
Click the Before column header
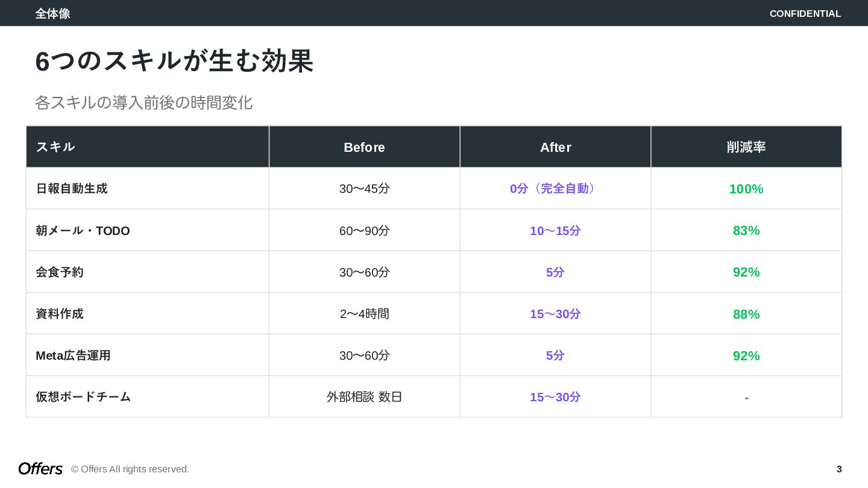364,148
